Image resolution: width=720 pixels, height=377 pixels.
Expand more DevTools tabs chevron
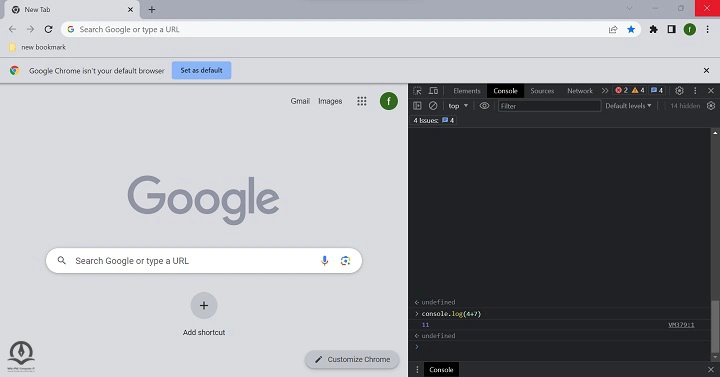[x=605, y=91]
